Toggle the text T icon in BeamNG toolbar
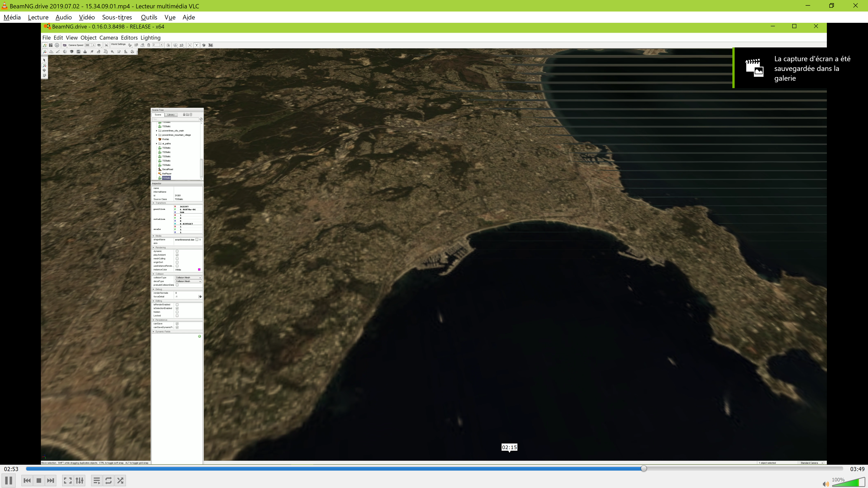Viewport: 868px width, 488px height. [x=196, y=45]
